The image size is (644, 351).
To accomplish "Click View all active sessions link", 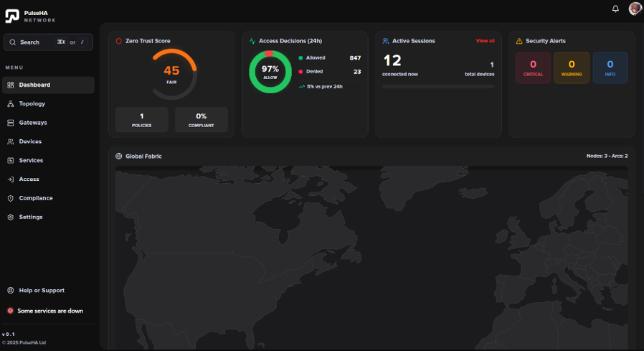I will click(486, 41).
